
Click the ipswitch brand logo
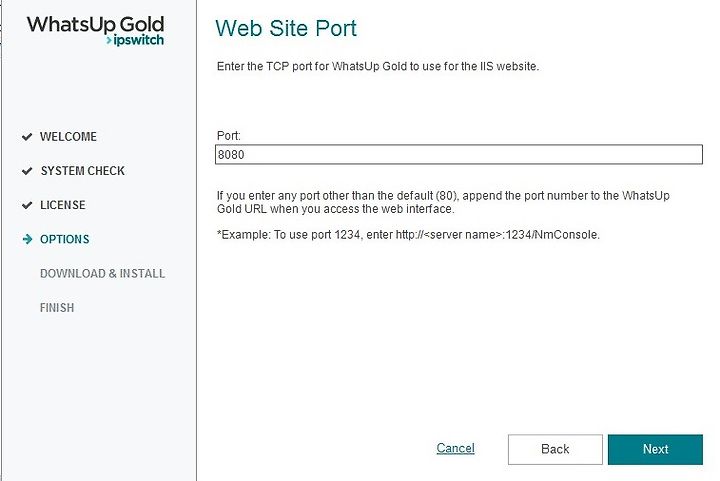[135, 40]
